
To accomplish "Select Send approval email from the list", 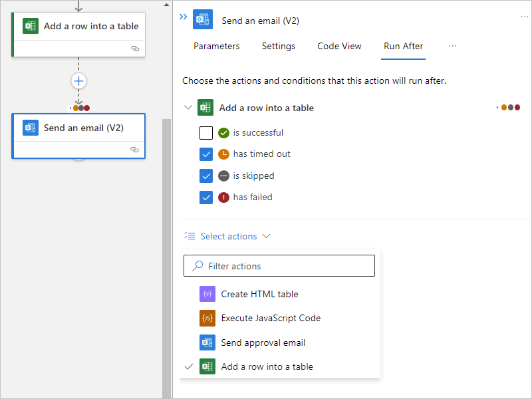I will (x=263, y=343).
